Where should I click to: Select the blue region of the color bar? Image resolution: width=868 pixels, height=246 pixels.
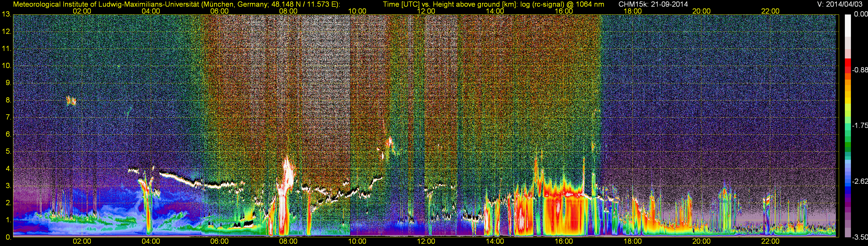point(847,185)
